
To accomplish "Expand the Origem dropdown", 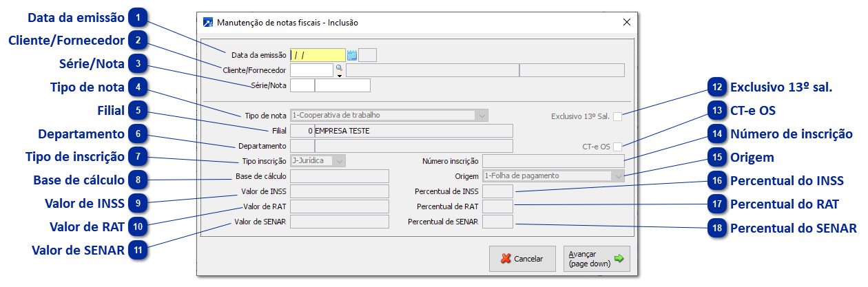I will coord(618,176).
